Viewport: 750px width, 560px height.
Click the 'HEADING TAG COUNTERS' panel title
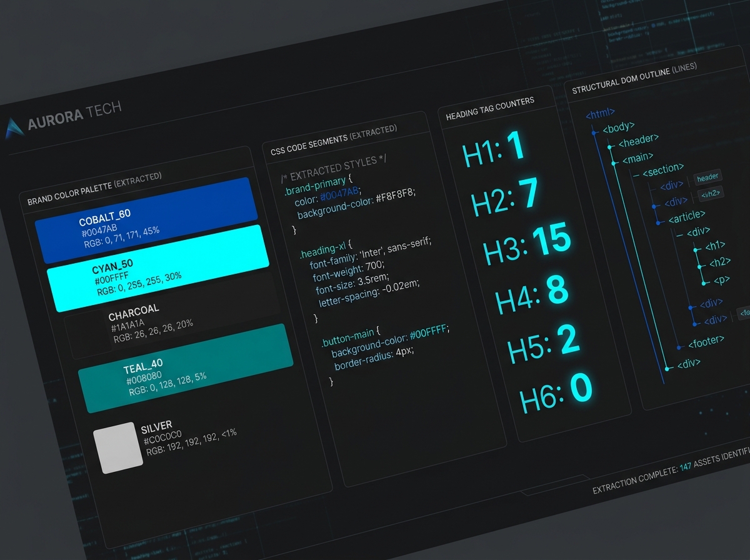[x=490, y=108]
